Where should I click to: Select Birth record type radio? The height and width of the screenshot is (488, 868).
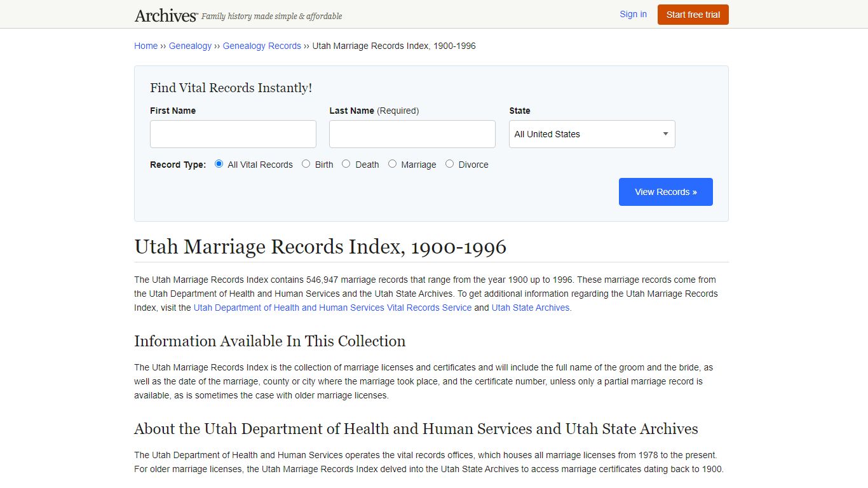pyautogui.click(x=306, y=164)
